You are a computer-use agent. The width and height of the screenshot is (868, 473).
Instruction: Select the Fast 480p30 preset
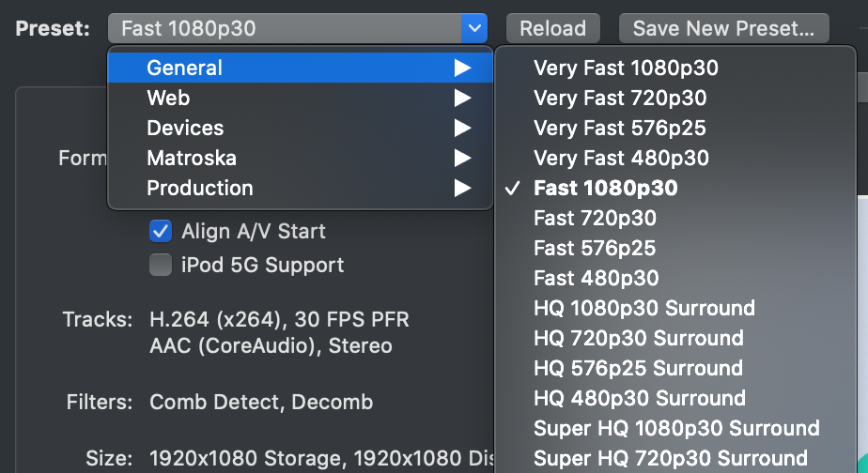pyautogui.click(x=675, y=278)
